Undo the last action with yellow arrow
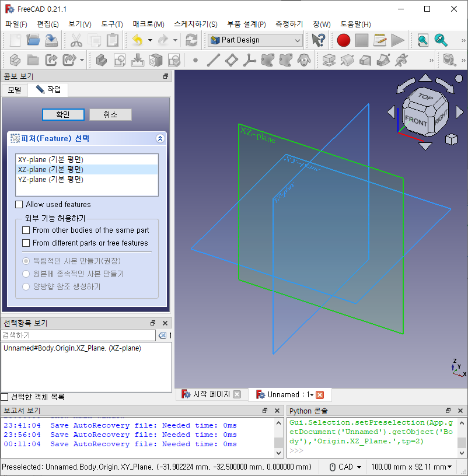The width and height of the screenshot is (468, 476). (138, 40)
